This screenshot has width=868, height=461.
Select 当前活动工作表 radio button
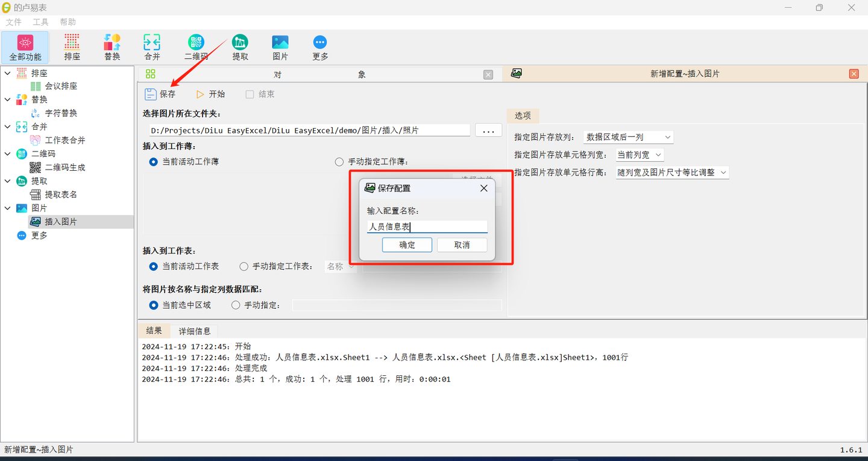[153, 266]
